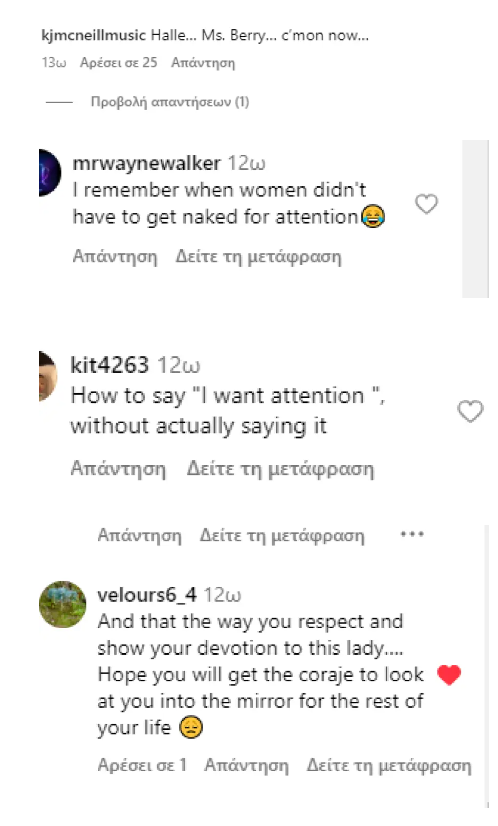Open the kjmcneillmusic username link

(93, 36)
